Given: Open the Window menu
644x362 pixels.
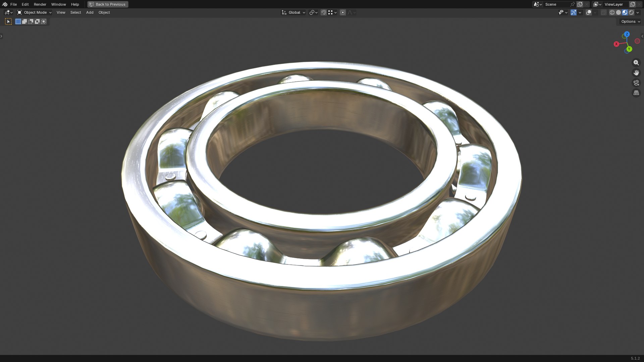Looking at the screenshot, I should coord(58,4).
